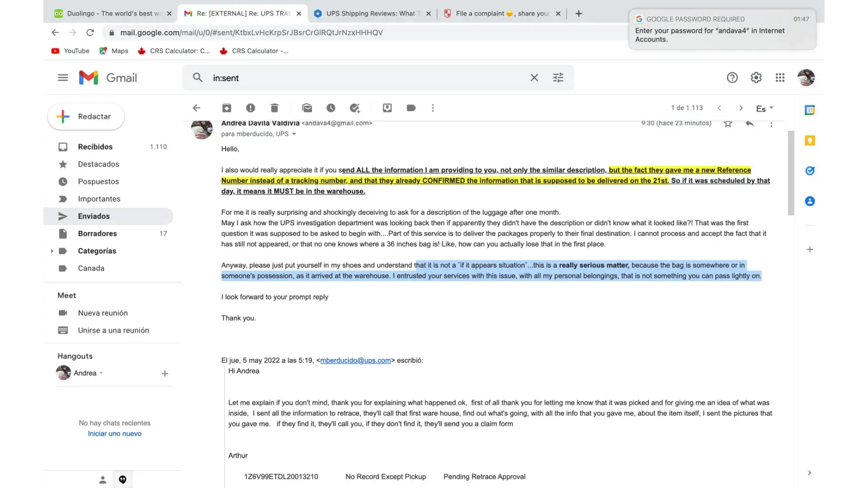Open a new browser tab
The image size is (868, 488).
point(579,14)
